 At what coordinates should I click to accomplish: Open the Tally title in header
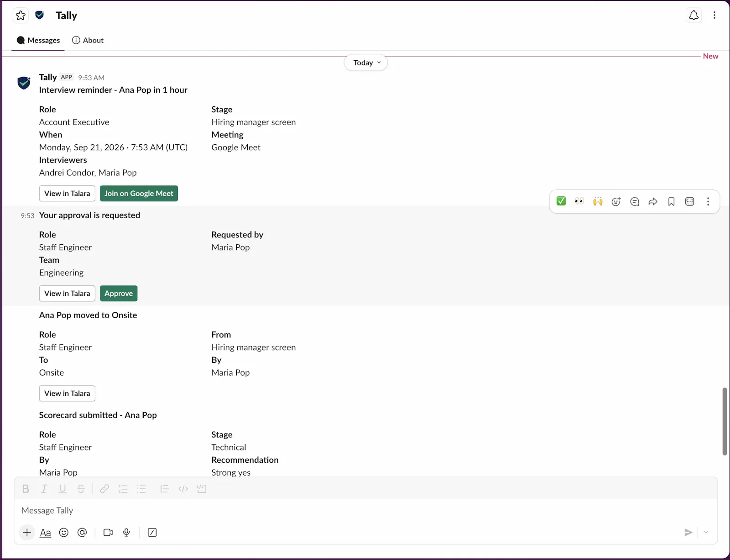tap(67, 16)
